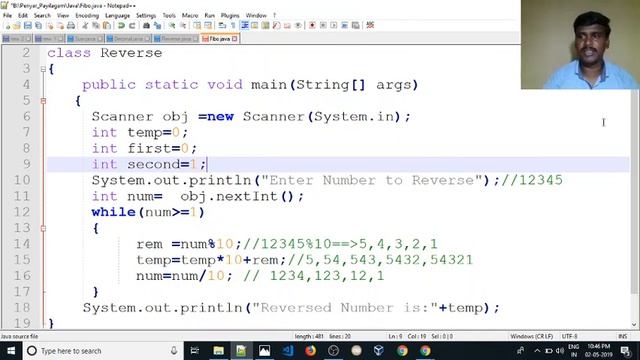Open the Document Map icon

tap(265, 25)
